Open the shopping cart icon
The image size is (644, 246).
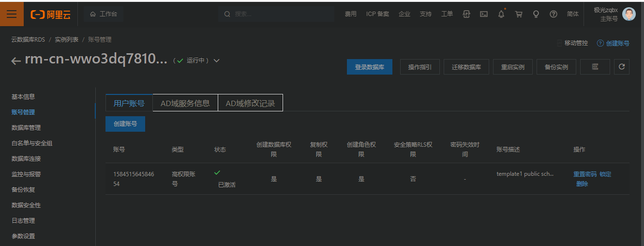click(x=519, y=14)
